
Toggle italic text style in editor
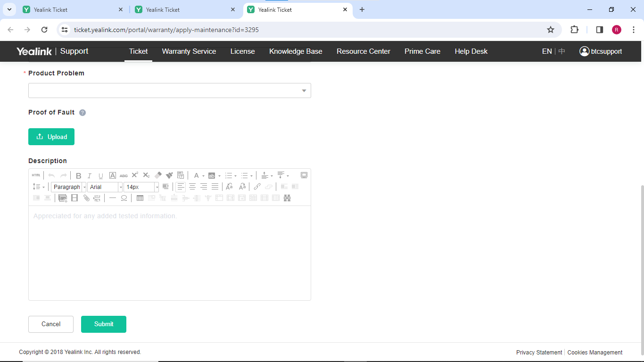tap(90, 175)
